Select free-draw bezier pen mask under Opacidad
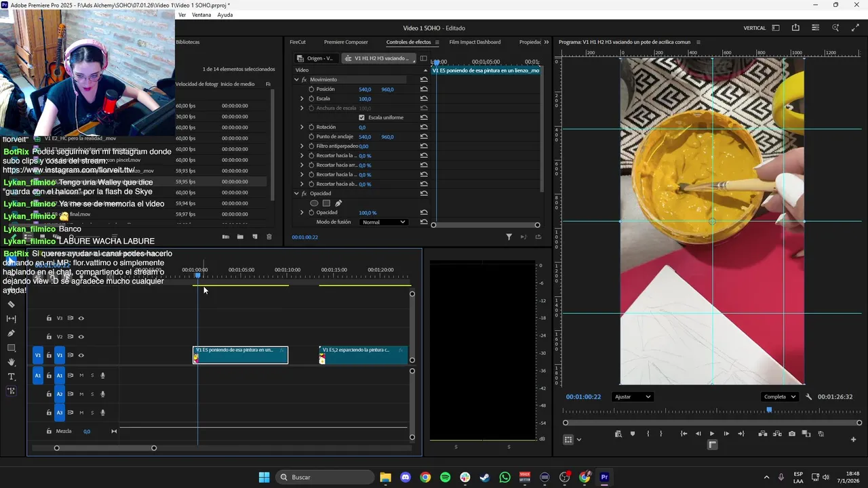The width and height of the screenshot is (868, 488). click(338, 203)
